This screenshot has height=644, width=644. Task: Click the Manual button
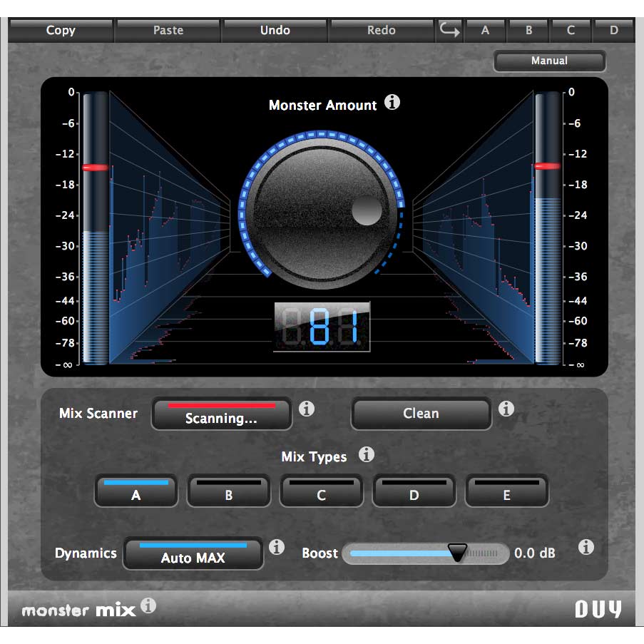point(549,61)
